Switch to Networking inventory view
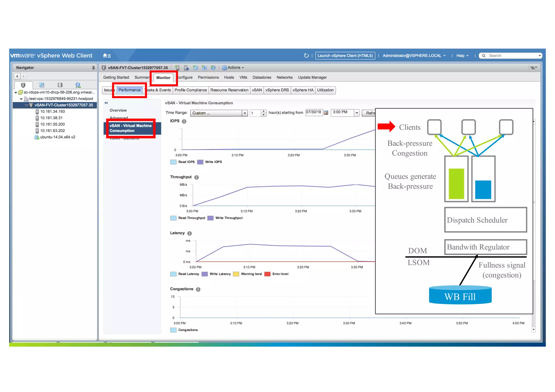The width and height of the screenshot is (555, 392). 78,85
